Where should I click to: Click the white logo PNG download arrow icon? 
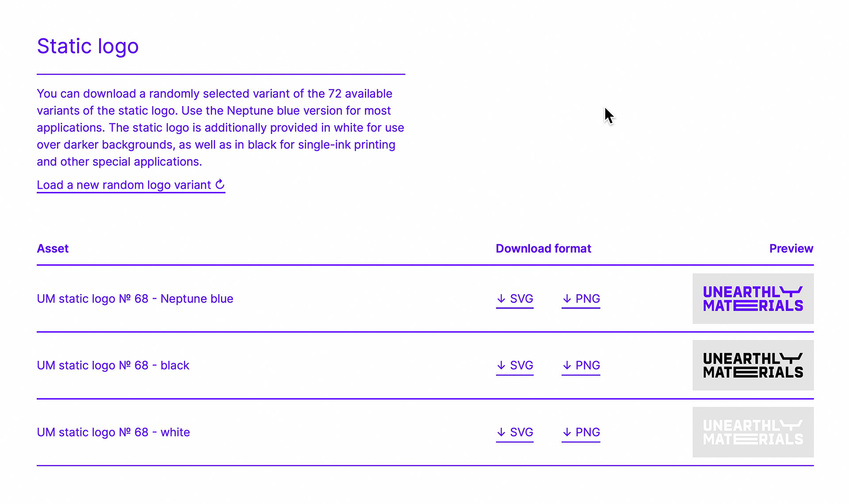click(567, 432)
